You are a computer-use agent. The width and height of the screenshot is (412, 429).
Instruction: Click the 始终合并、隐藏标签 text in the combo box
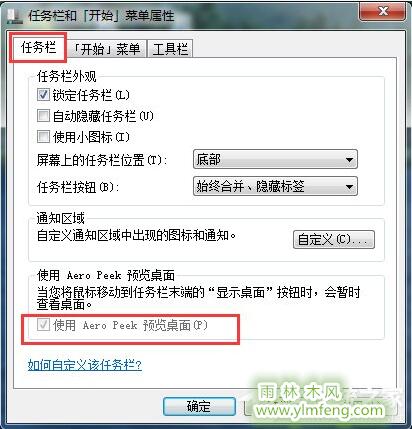pos(250,186)
